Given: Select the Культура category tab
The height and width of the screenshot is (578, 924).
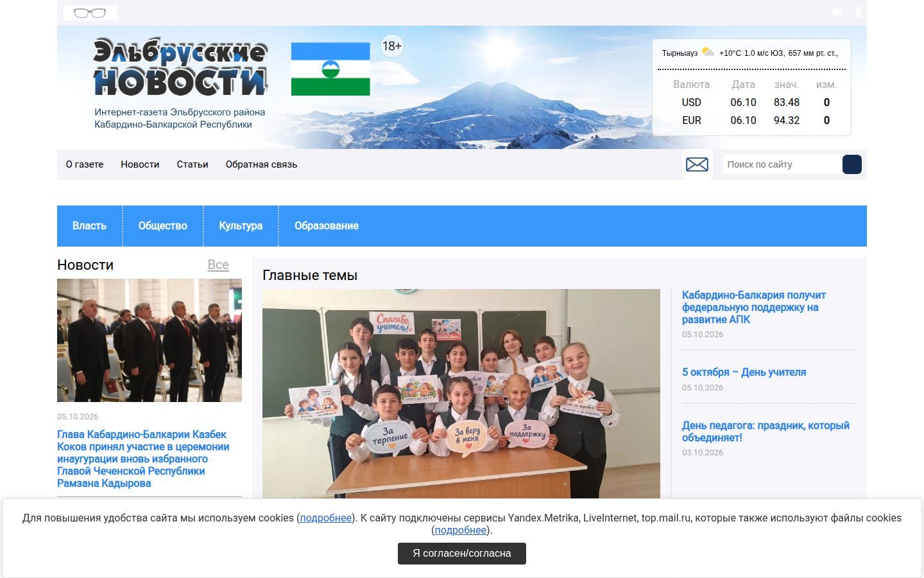Looking at the screenshot, I should (241, 225).
